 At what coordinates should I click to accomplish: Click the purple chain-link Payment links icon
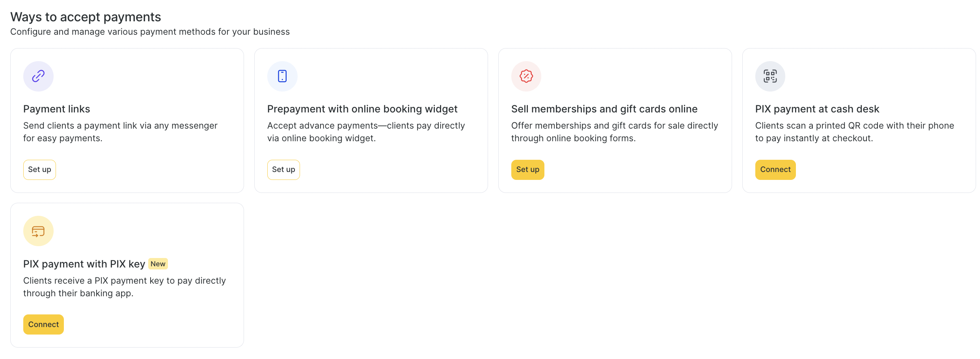coord(38,76)
